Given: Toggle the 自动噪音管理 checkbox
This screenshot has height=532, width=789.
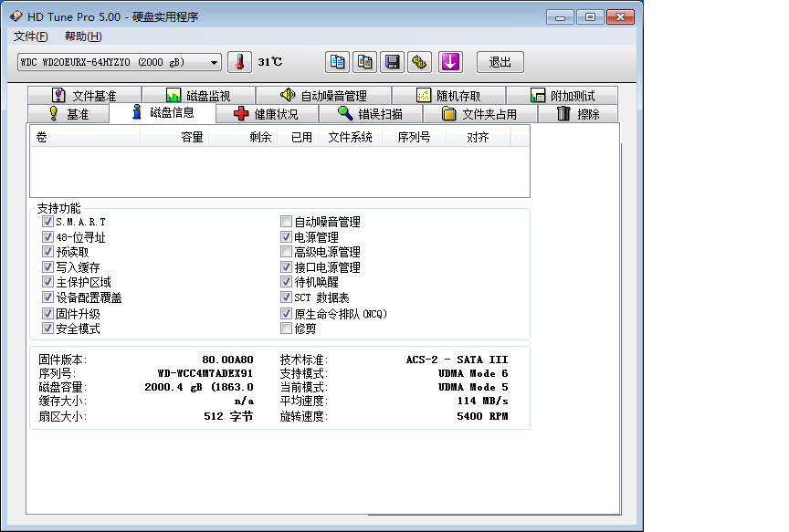Looking at the screenshot, I should [x=287, y=222].
